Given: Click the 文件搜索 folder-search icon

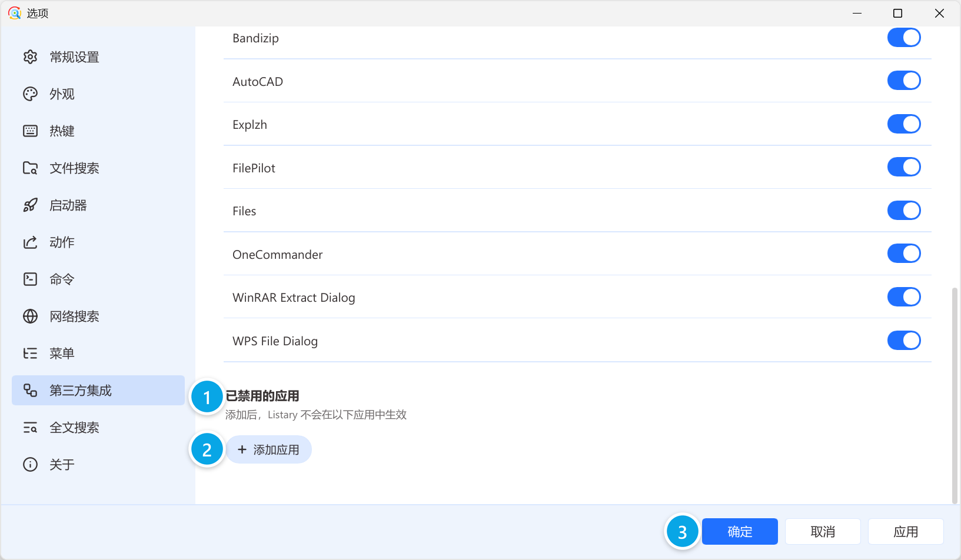Looking at the screenshot, I should (30, 168).
